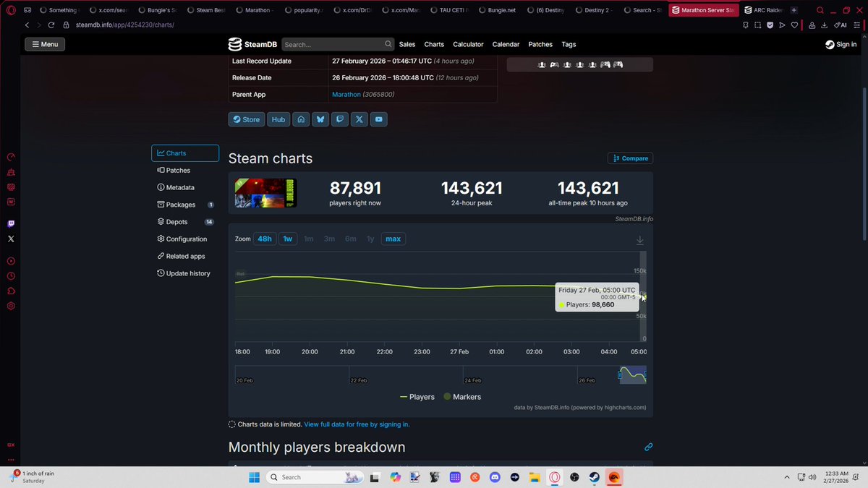868x488 pixels.
Task: Click the Compare button
Action: point(630,158)
